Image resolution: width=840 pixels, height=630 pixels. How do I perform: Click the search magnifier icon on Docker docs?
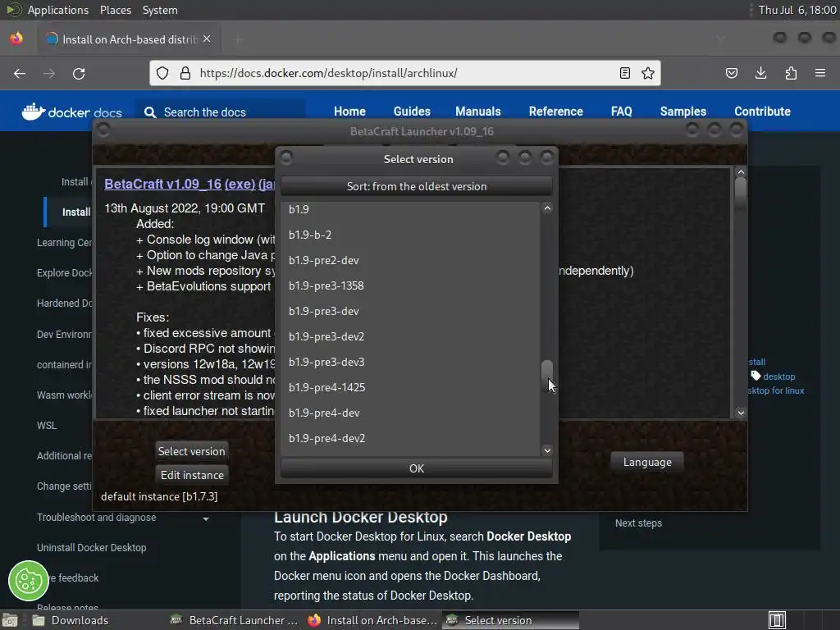(151, 112)
